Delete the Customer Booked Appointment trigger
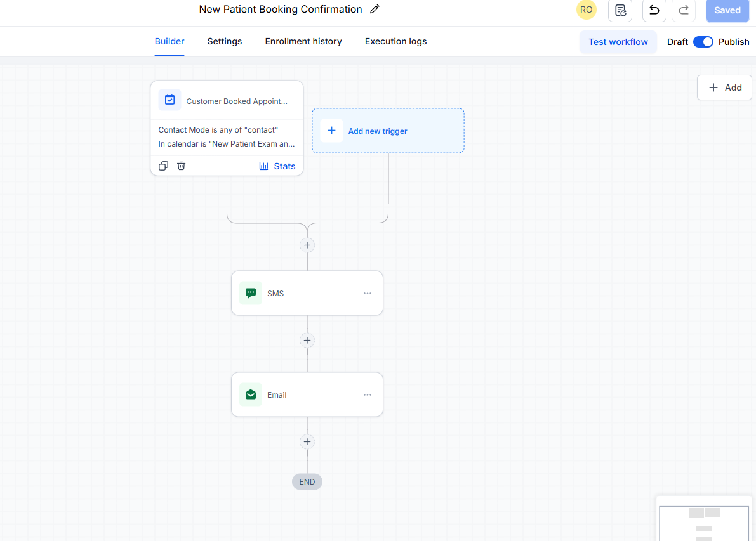This screenshot has height=541, width=756. coord(182,166)
